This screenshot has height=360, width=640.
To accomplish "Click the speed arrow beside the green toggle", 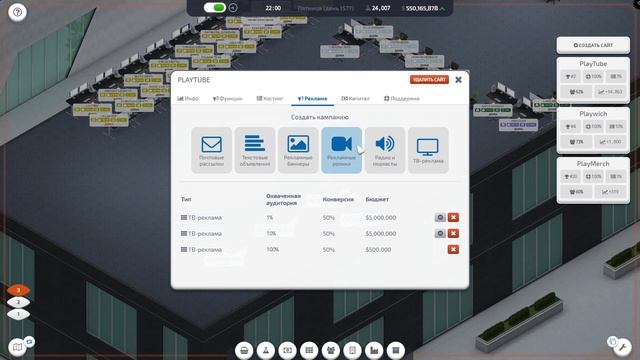I will pyautogui.click(x=233, y=8).
